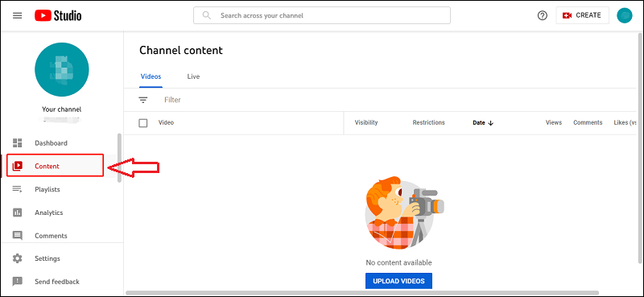Focus the Search across your channel box
Screen dimensions: 644x297
coord(321,15)
